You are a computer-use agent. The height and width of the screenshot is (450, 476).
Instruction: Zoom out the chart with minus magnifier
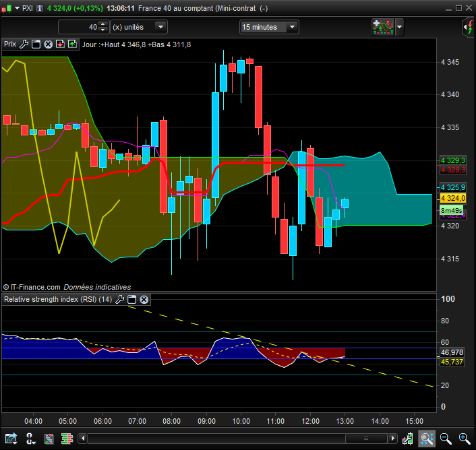pyautogui.click(x=446, y=439)
